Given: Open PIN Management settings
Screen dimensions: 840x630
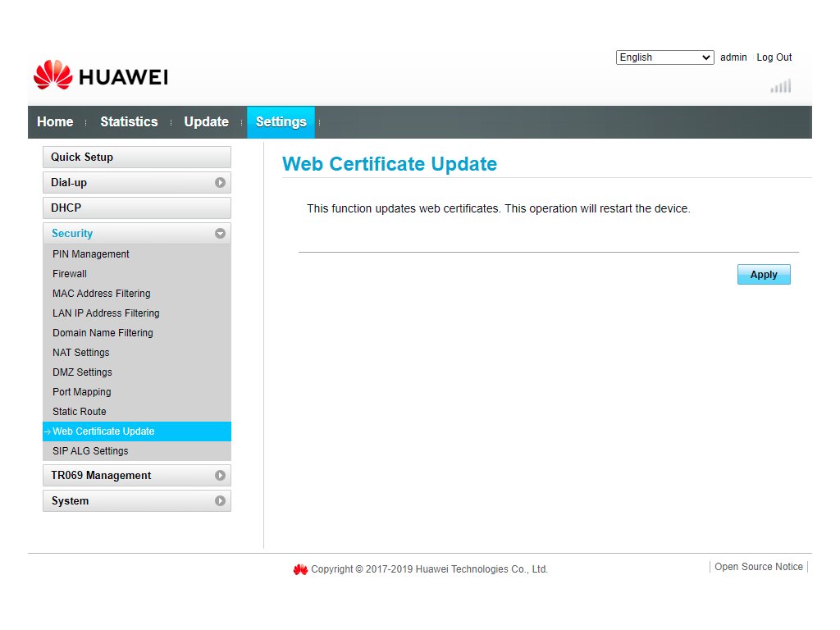Looking at the screenshot, I should coord(91,254).
